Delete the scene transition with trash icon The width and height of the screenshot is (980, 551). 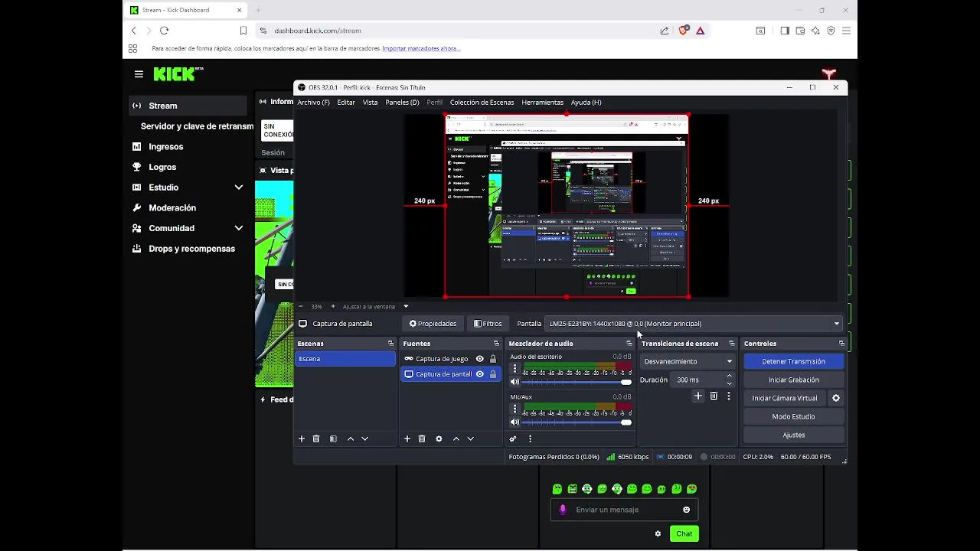(x=714, y=396)
